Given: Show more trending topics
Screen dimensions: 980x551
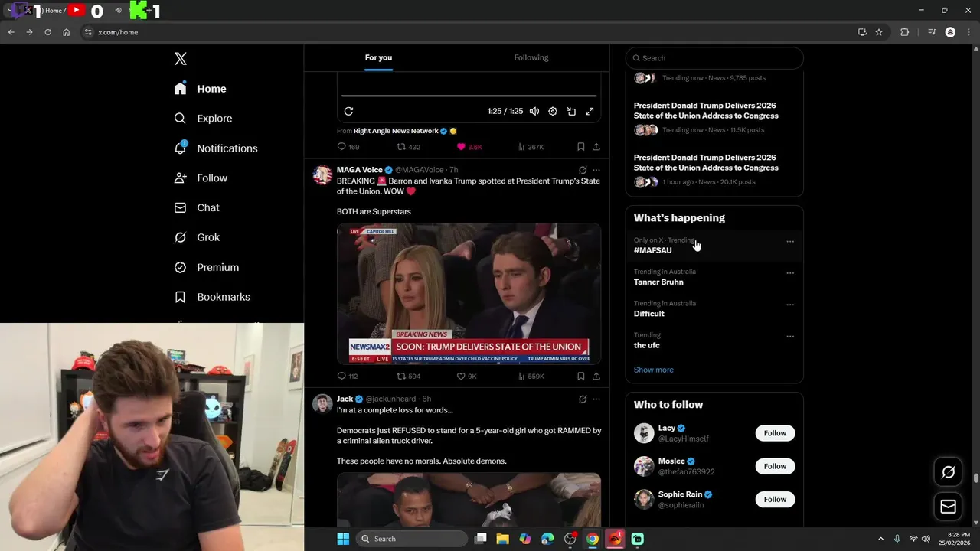Looking at the screenshot, I should click(x=654, y=370).
